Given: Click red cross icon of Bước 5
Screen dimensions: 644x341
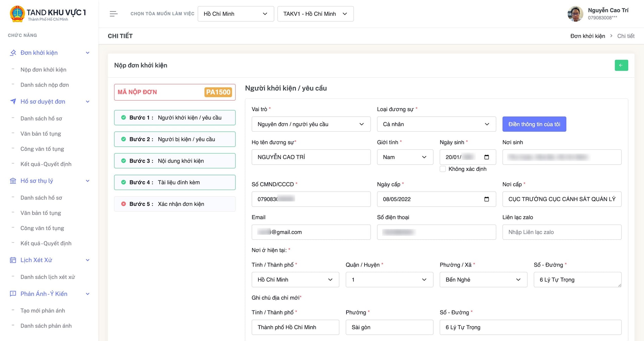Looking at the screenshot, I should pos(123,204).
